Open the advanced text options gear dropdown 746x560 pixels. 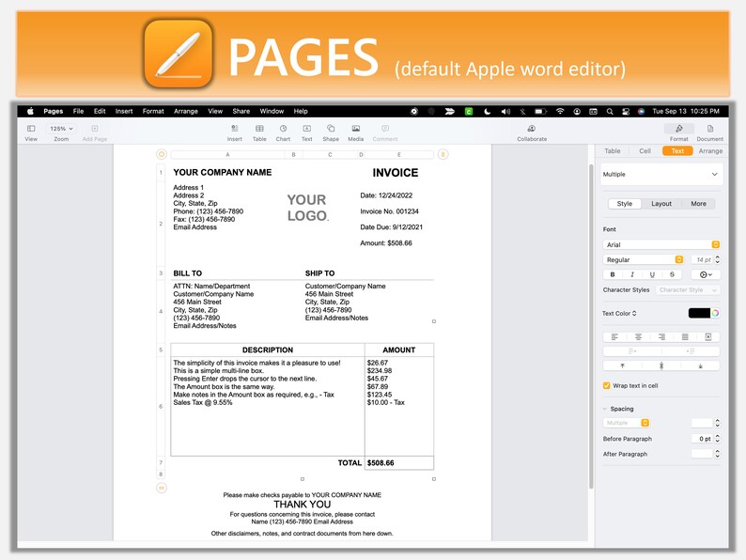[x=706, y=274]
